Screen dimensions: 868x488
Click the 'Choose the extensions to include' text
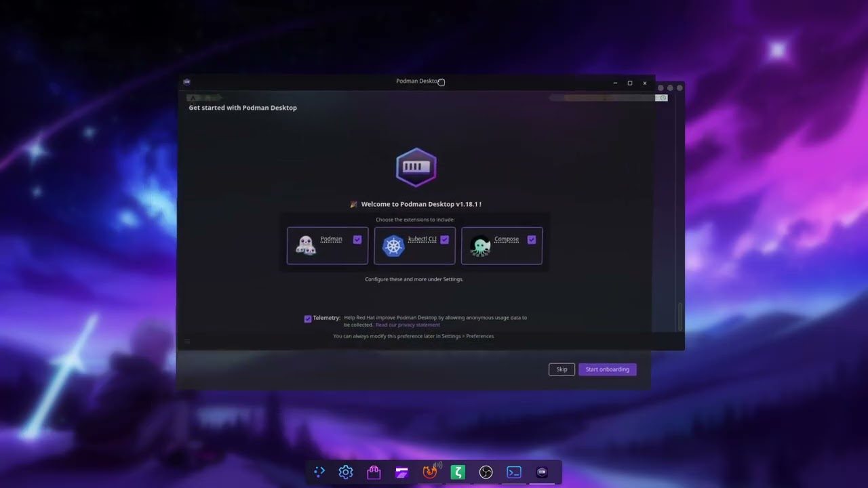tap(415, 220)
